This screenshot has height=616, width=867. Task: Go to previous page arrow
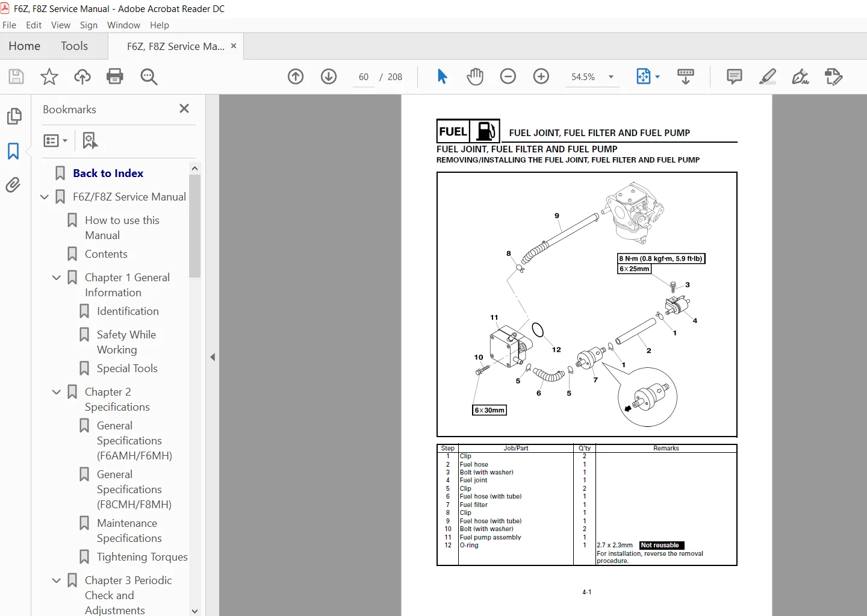tap(296, 76)
